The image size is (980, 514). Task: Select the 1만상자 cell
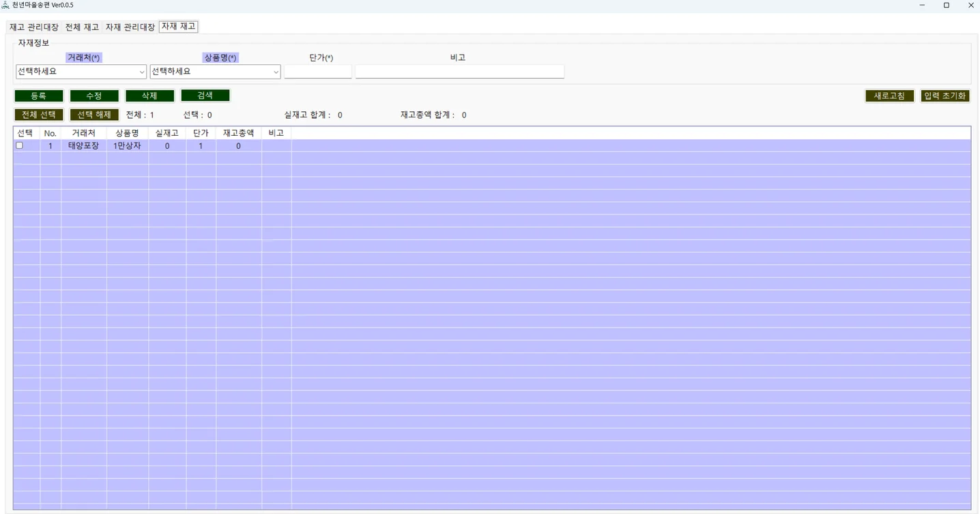128,145
